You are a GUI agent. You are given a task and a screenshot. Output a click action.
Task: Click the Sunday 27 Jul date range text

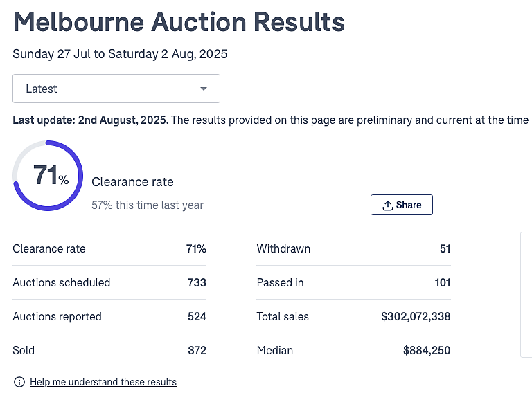[x=120, y=54]
